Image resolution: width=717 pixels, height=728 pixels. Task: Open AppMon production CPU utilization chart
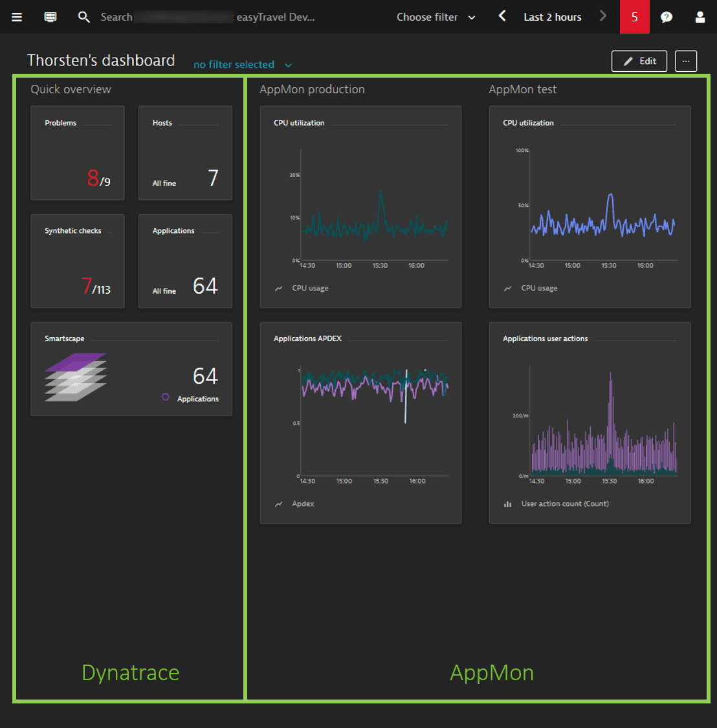pos(360,206)
